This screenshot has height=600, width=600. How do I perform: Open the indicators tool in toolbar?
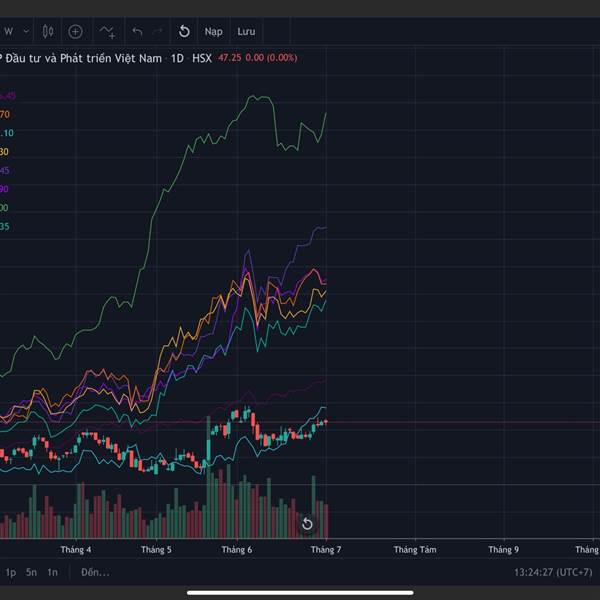[106, 31]
